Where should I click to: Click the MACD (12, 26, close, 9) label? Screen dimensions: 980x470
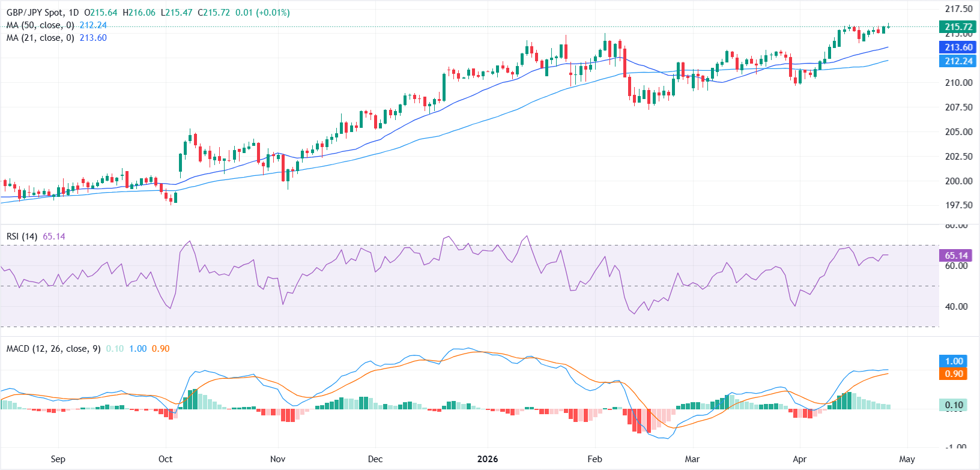pyautogui.click(x=53, y=349)
